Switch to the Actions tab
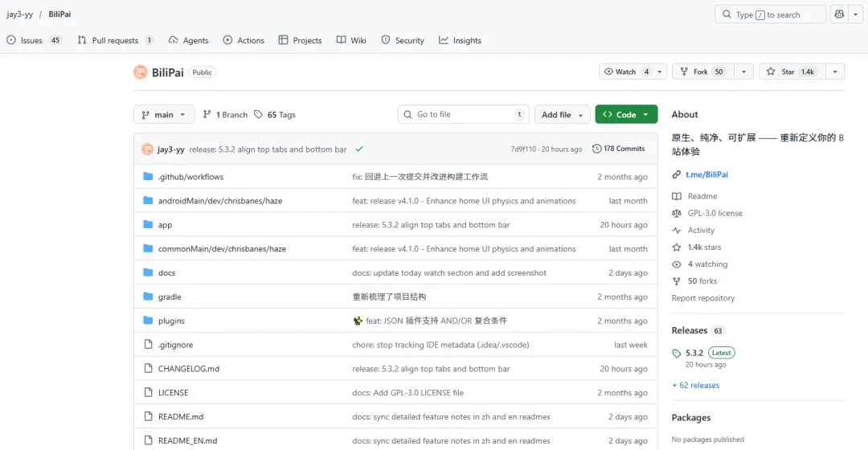Viewport: 868px width, 450px height. (x=244, y=40)
